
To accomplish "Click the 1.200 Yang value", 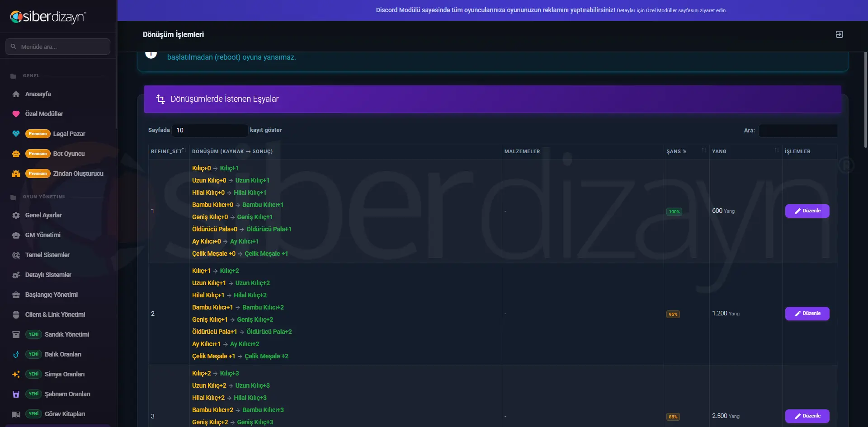I will pyautogui.click(x=726, y=314).
